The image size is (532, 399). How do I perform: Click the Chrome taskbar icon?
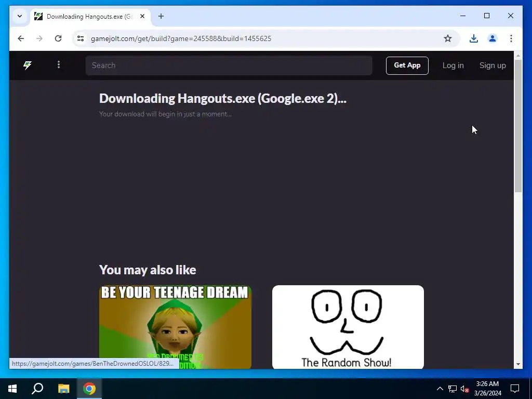coord(89,389)
